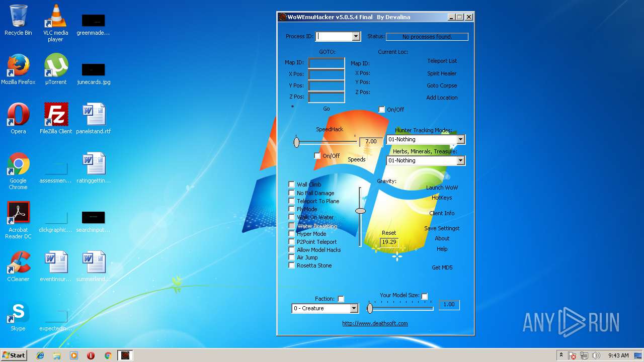Check the Faction checkbox
Screen dimensions: 644x362
(341, 299)
